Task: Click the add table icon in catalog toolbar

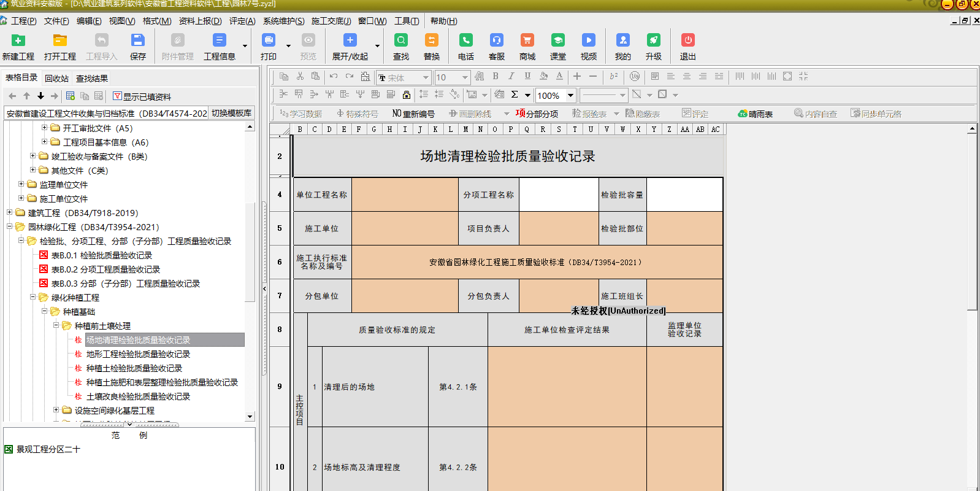Action: coord(71,96)
